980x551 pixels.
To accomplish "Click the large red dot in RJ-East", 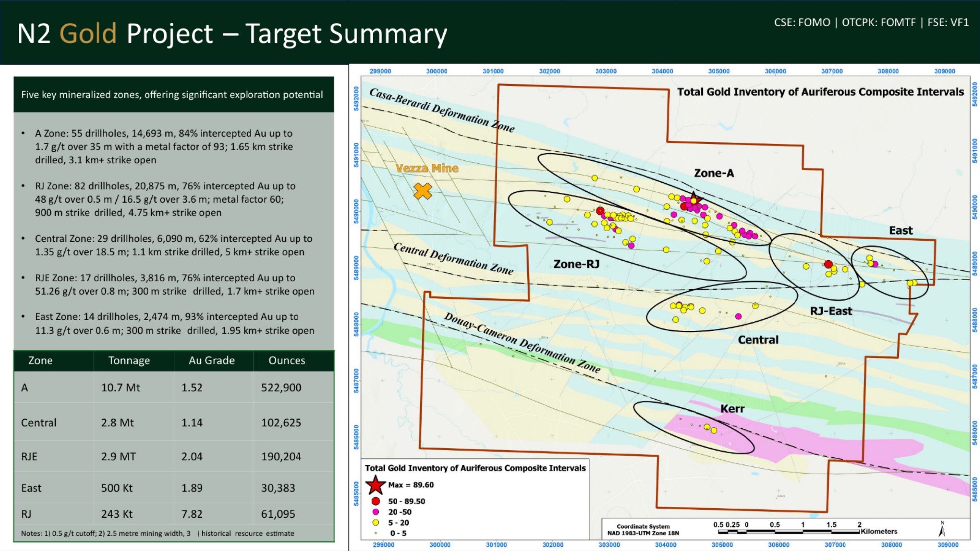I will 828,264.
